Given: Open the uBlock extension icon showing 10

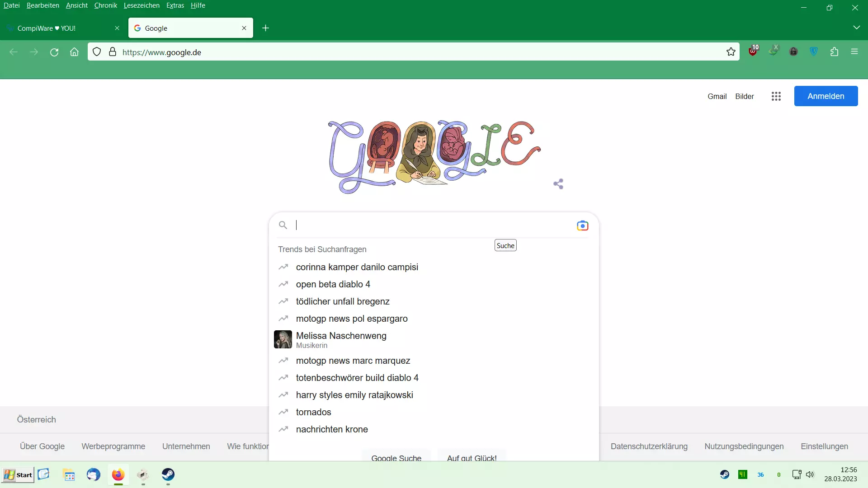Looking at the screenshot, I should click(x=754, y=51).
